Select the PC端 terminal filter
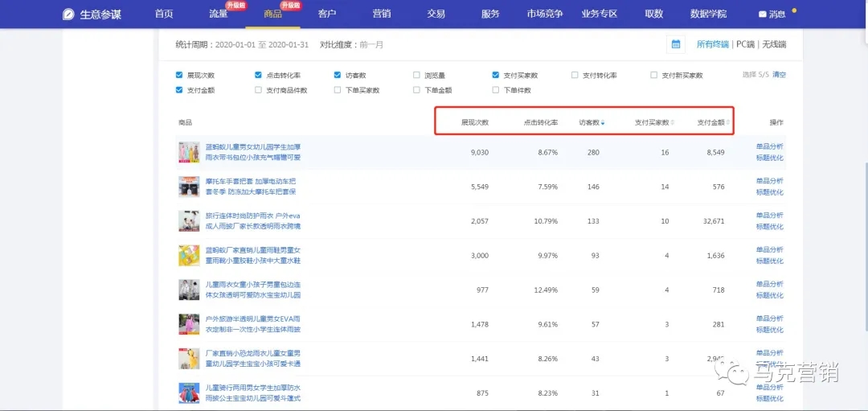 tap(747, 44)
